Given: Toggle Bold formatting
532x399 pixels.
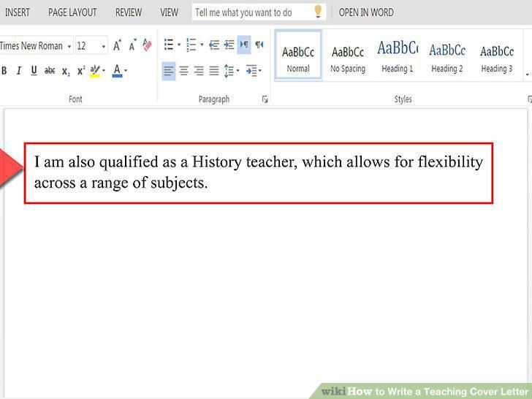Looking at the screenshot, I should point(4,71).
